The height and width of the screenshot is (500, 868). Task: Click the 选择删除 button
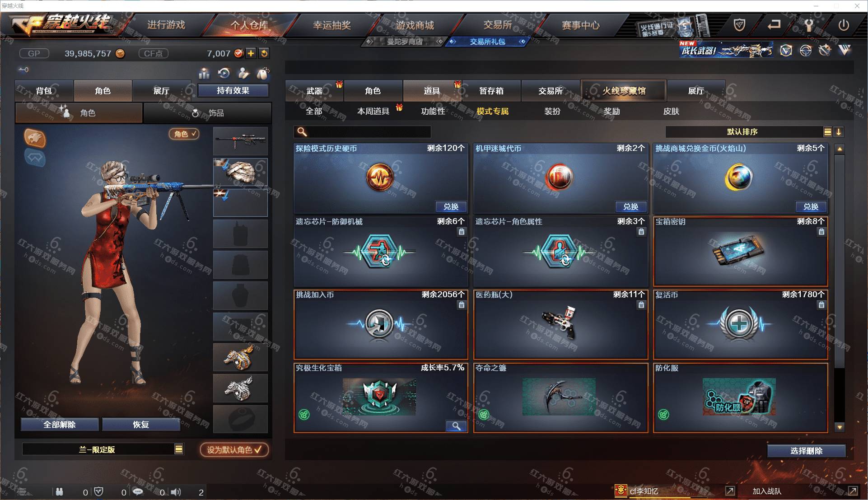coord(806,451)
